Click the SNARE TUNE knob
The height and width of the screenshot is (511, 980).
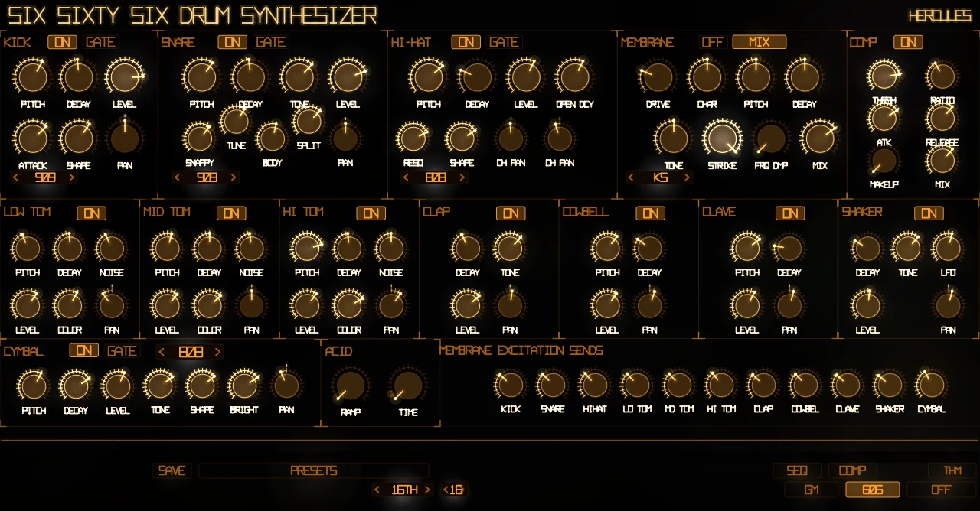click(236, 121)
